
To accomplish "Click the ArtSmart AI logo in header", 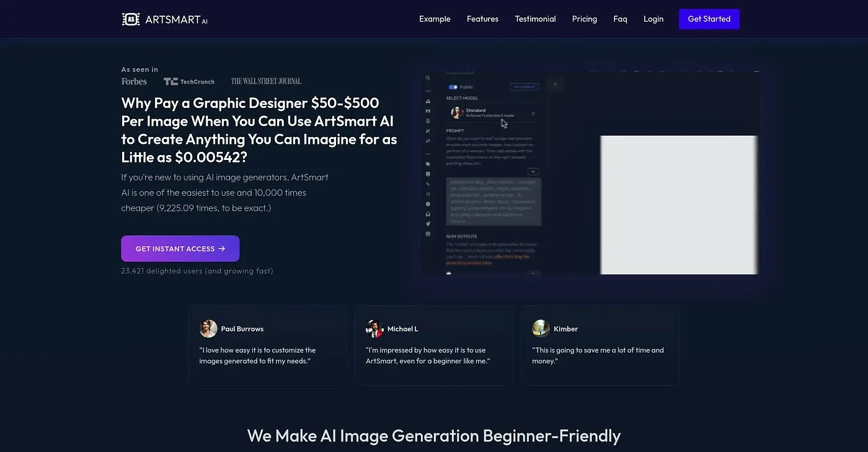I will (165, 19).
